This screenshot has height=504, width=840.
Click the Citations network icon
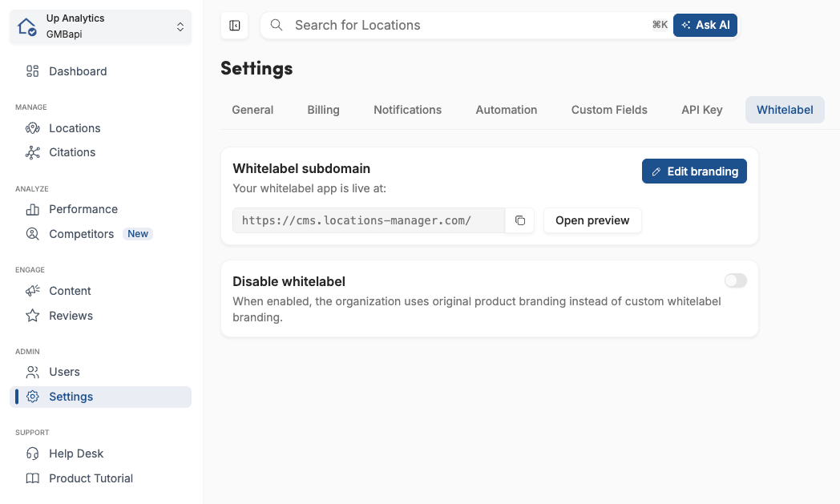[33, 153]
